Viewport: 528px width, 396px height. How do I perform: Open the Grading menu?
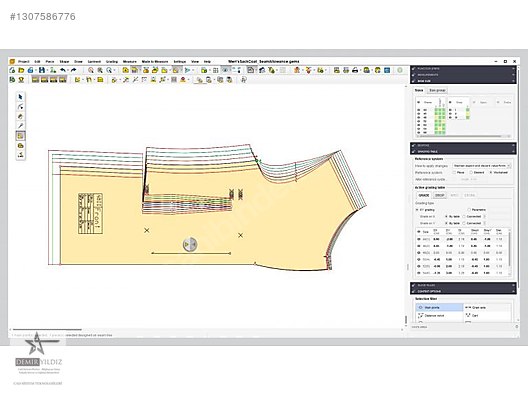(x=112, y=62)
